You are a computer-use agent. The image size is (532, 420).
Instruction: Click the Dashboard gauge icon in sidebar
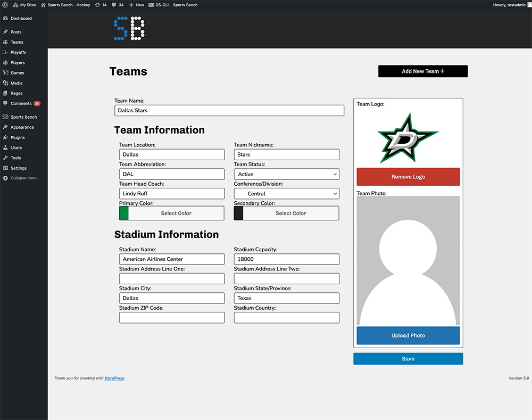pos(5,18)
